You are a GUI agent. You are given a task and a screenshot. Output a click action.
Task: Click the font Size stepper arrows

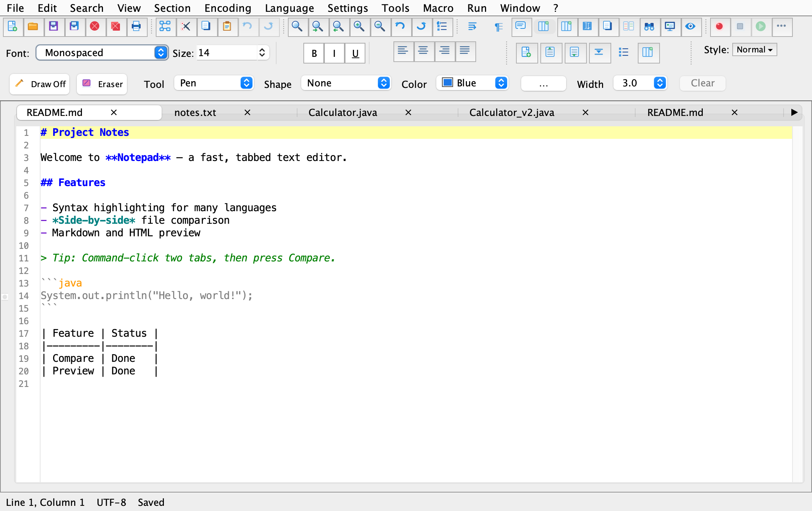pos(262,53)
